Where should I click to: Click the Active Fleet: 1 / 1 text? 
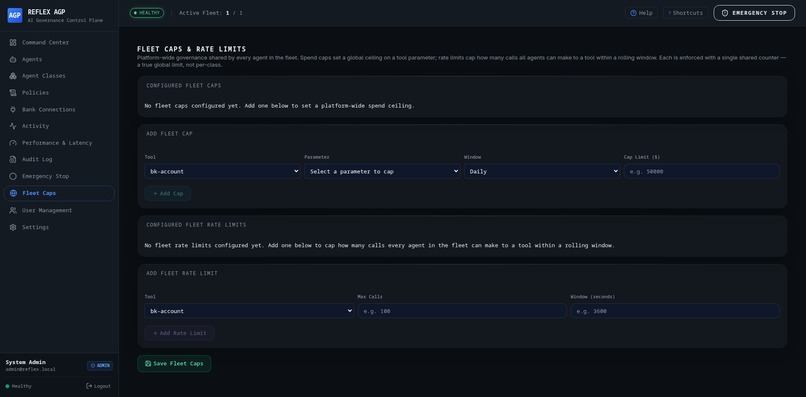[x=211, y=13]
